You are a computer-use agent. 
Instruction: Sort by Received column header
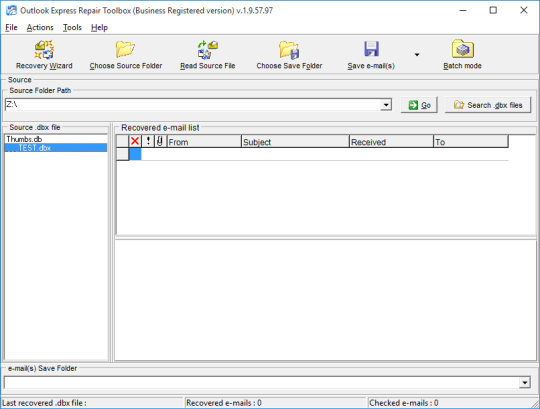tap(391, 141)
